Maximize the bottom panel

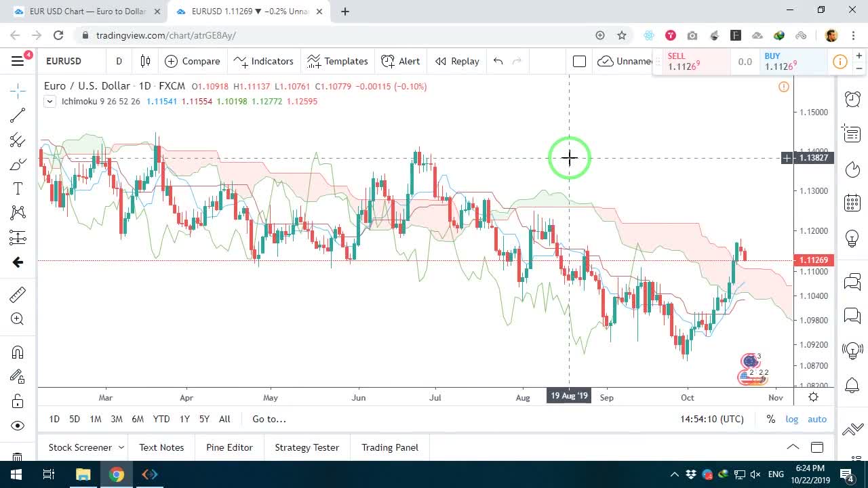(x=817, y=447)
